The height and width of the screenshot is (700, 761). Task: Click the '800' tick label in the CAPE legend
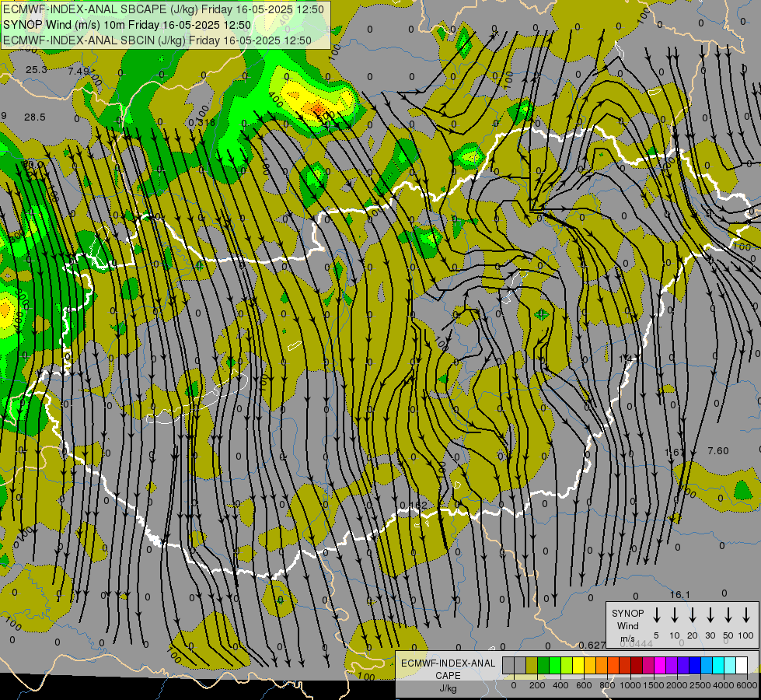point(607,685)
